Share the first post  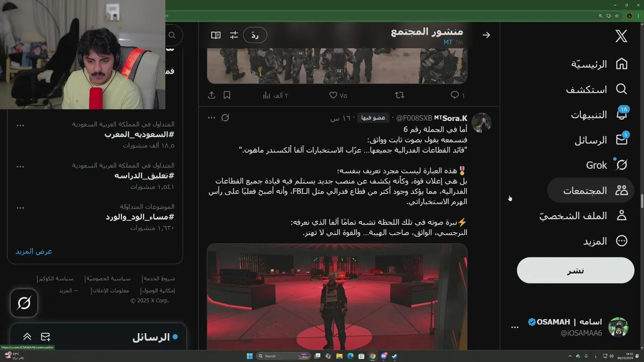[x=211, y=95]
